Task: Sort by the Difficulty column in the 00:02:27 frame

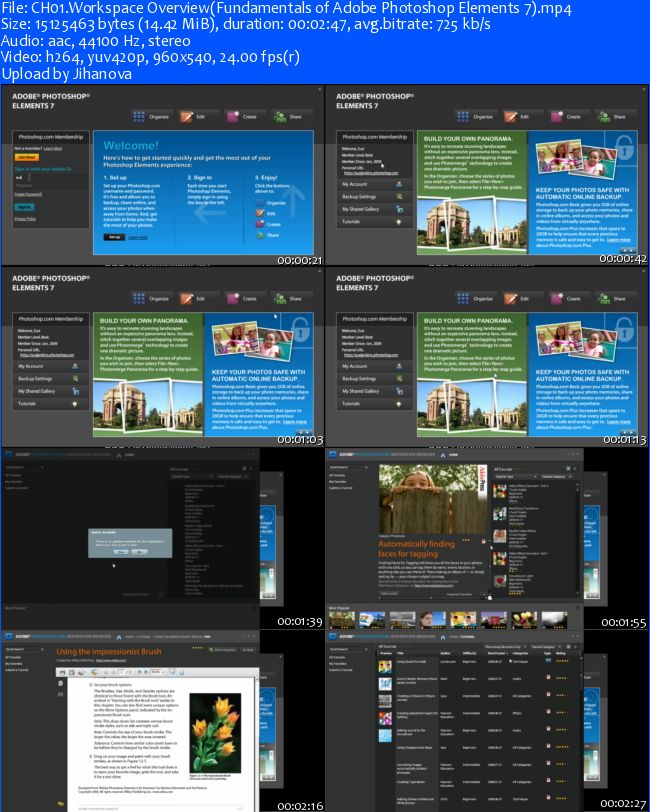Action: point(469,653)
